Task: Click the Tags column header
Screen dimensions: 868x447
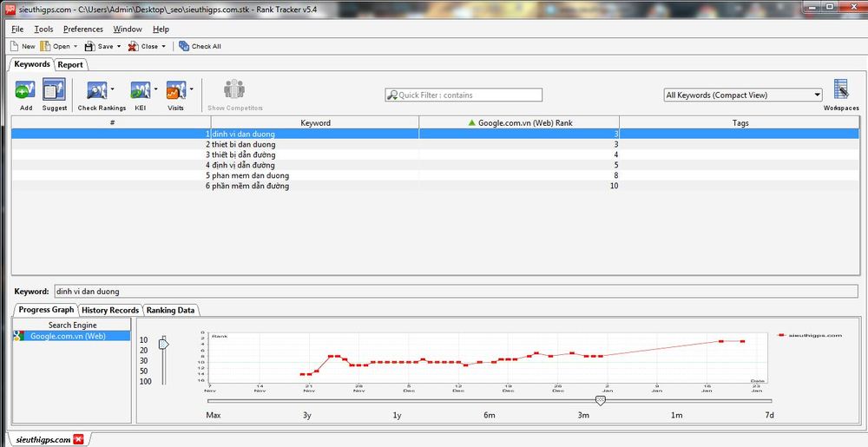Action: [x=740, y=122]
